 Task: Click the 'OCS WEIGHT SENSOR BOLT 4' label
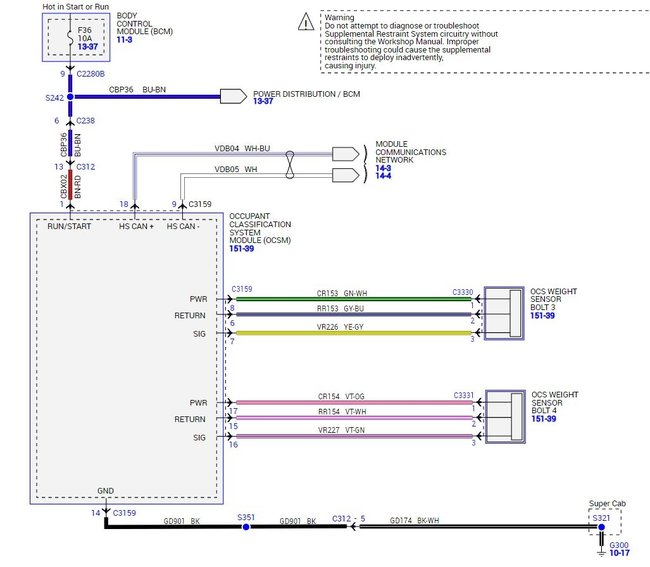[x=555, y=402]
